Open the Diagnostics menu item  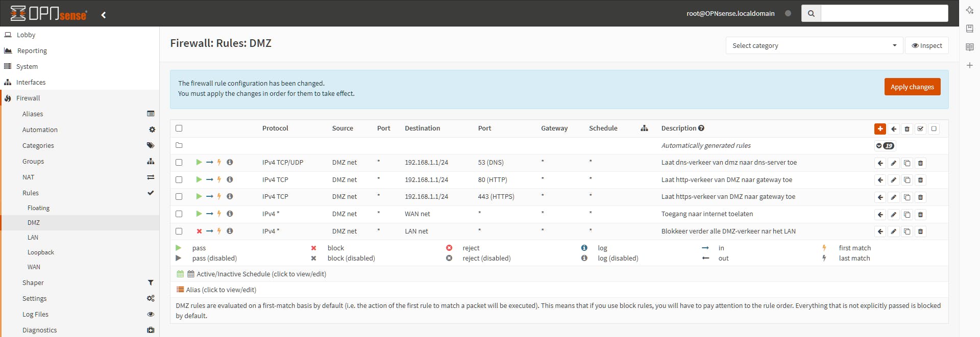pyautogui.click(x=81, y=330)
